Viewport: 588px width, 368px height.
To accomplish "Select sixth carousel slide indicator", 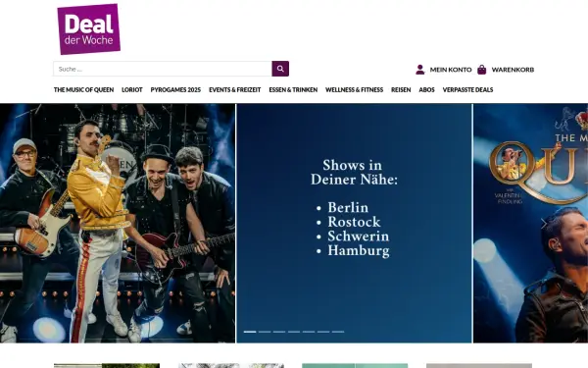I will 323,332.
